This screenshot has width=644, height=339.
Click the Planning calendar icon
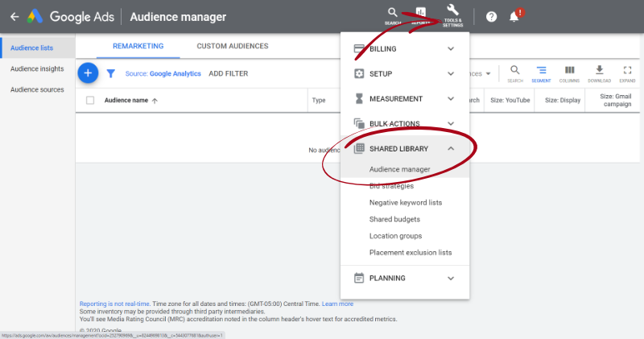coord(359,278)
